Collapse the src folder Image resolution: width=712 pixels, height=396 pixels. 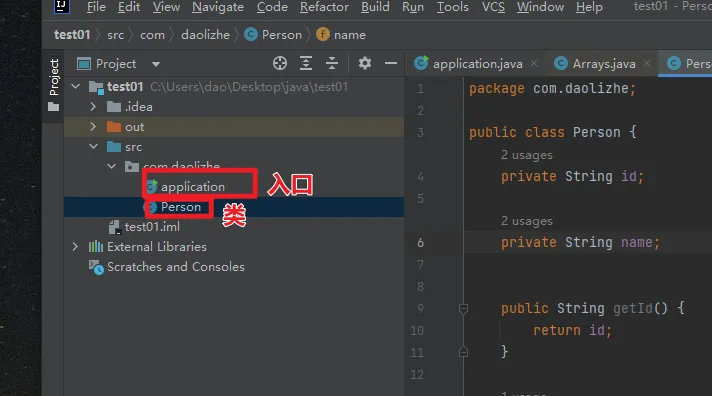coord(94,146)
